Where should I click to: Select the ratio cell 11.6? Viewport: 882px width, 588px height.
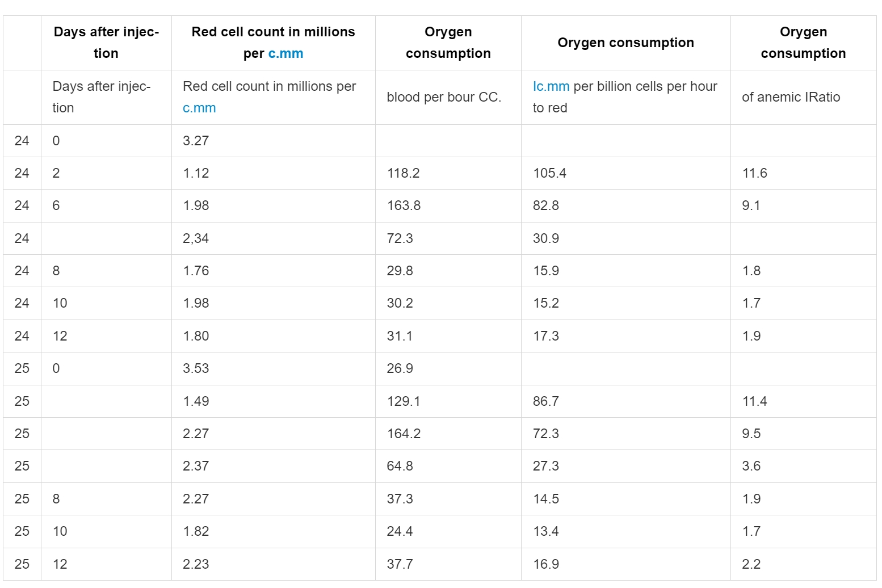point(803,173)
